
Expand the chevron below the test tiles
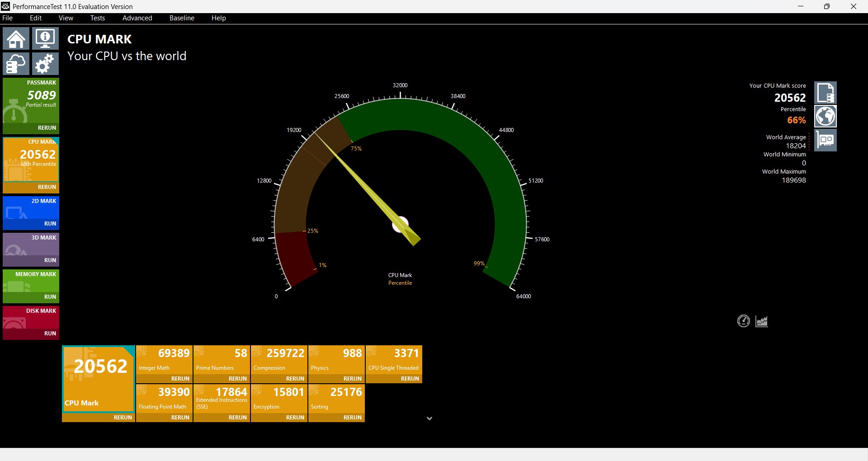coord(429,419)
